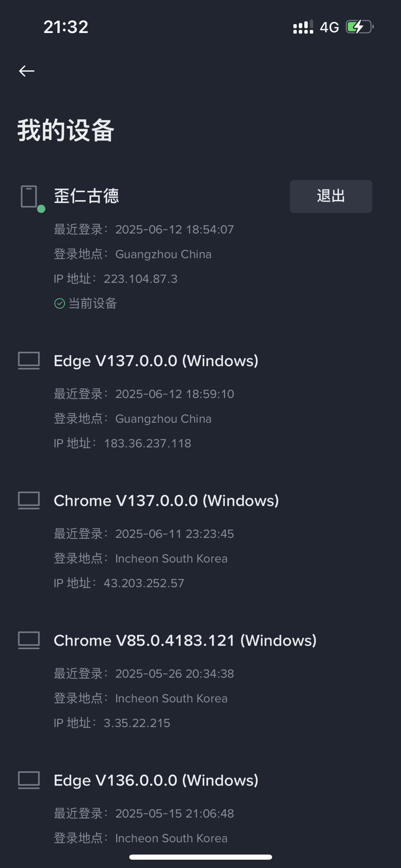
Task: Tap the signal strength bars icon
Action: pyautogui.click(x=303, y=27)
